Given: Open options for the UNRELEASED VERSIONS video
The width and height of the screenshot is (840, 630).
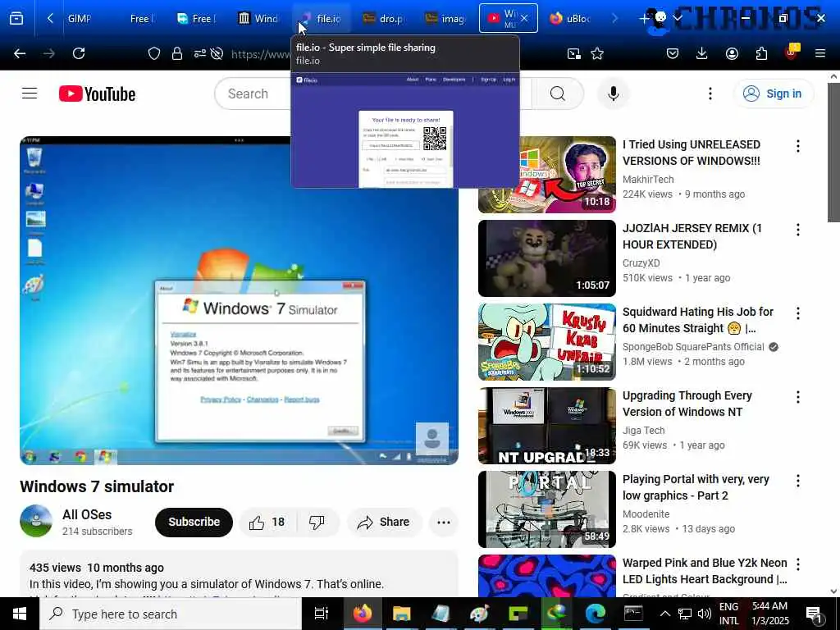Looking at the screenshot, I should coord(798,146).
